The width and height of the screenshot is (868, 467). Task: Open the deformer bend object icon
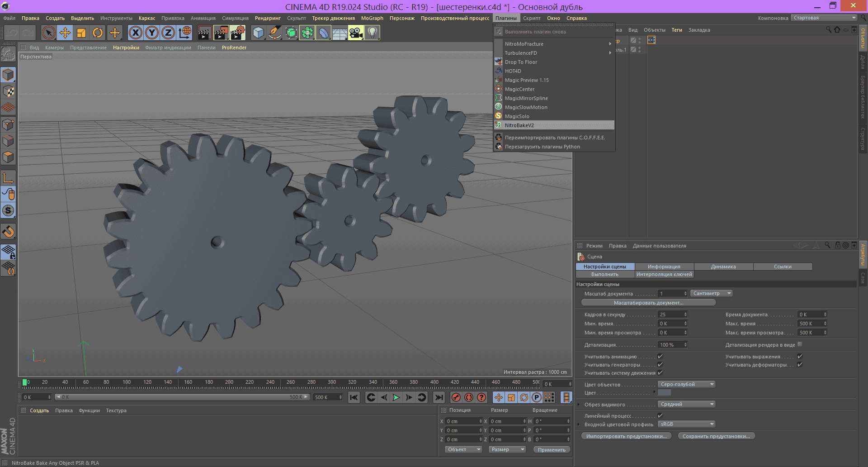pos(323,33)
